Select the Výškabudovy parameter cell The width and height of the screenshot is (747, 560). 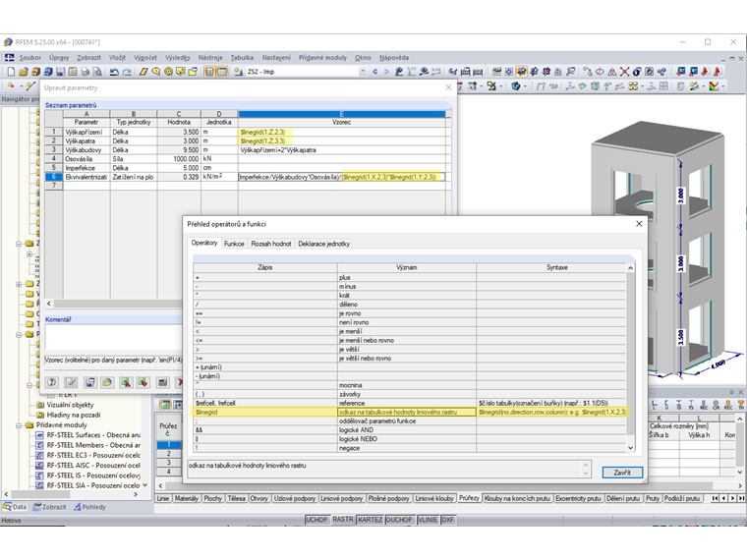pos(86,149)
